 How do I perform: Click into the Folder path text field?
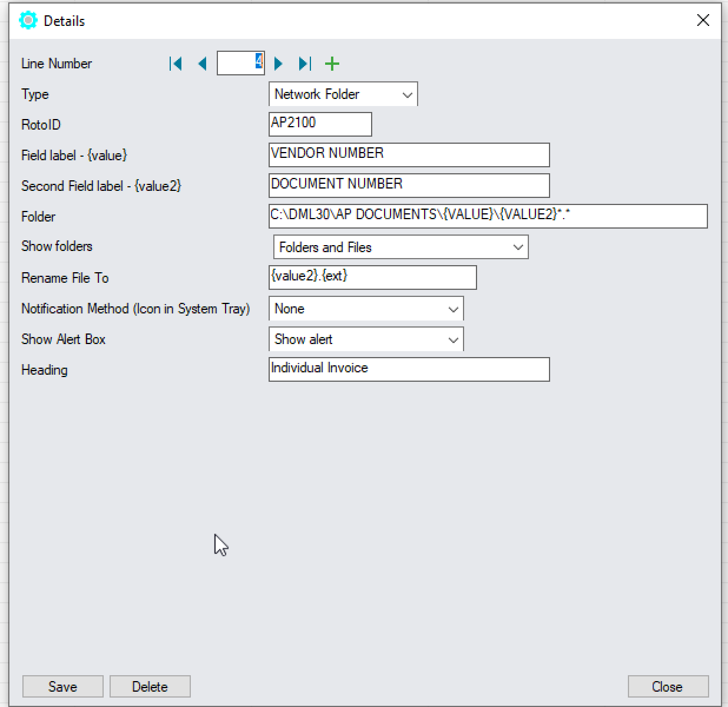pos(488,216)
